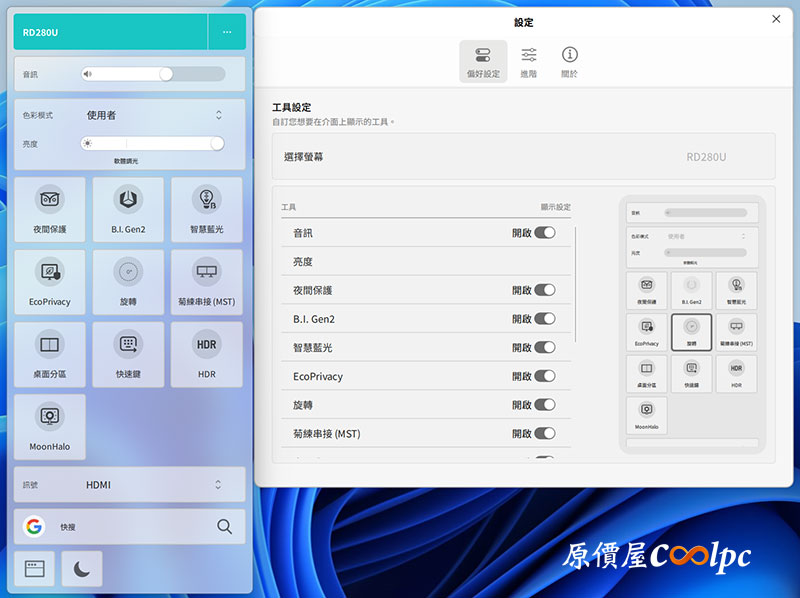Switch to the 進階 advanced tab
Screen dimensions: 800x598
529,62
